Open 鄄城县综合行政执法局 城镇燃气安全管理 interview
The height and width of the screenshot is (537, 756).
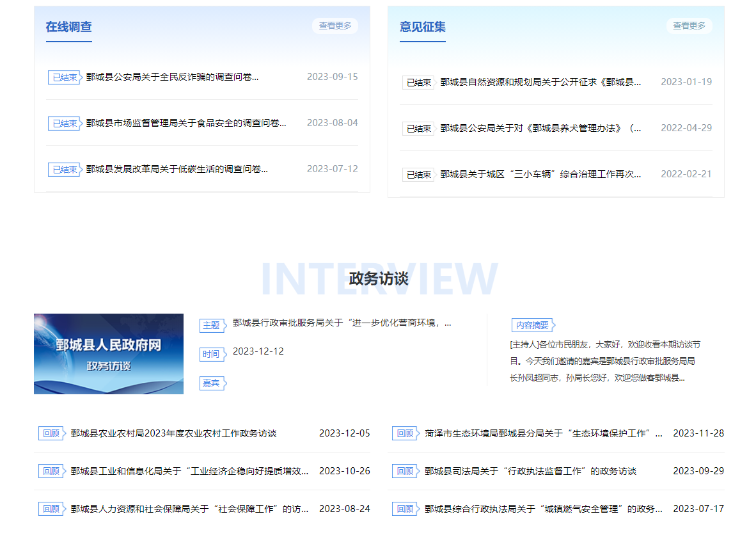coord(544,509)
